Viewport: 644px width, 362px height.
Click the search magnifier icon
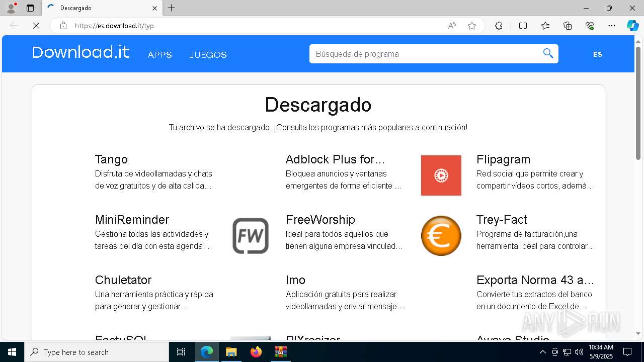(548, 54)
